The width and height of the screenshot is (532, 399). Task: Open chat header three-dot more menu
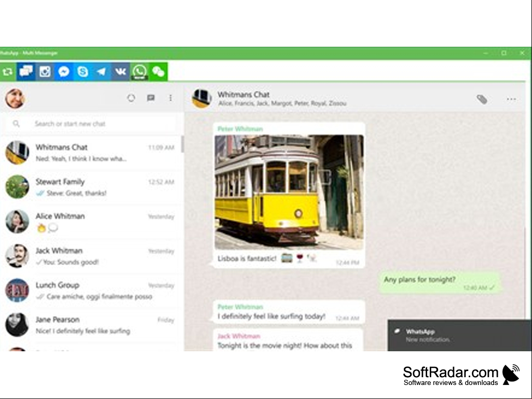point(511,99)
